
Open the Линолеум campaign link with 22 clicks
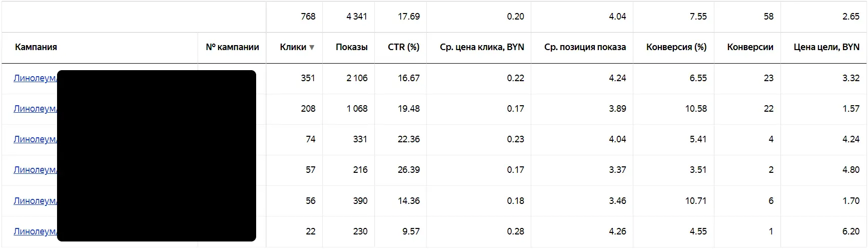35,231
